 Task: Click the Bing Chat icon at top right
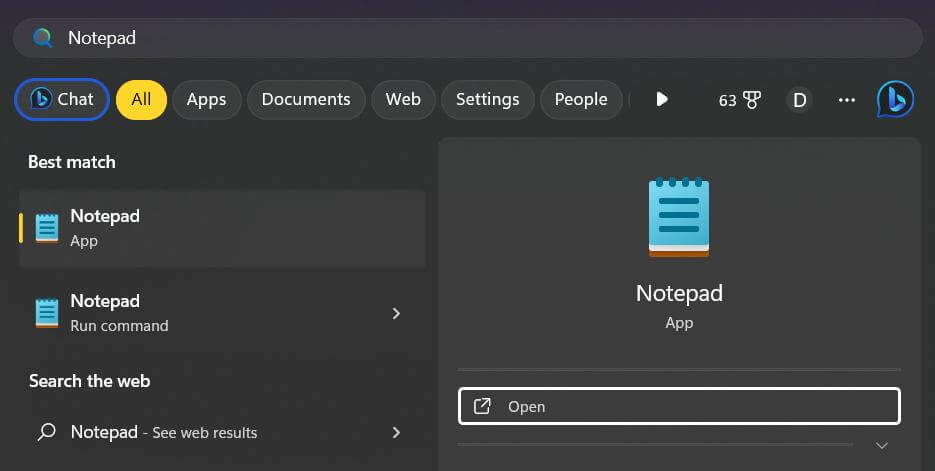[894, 99]
